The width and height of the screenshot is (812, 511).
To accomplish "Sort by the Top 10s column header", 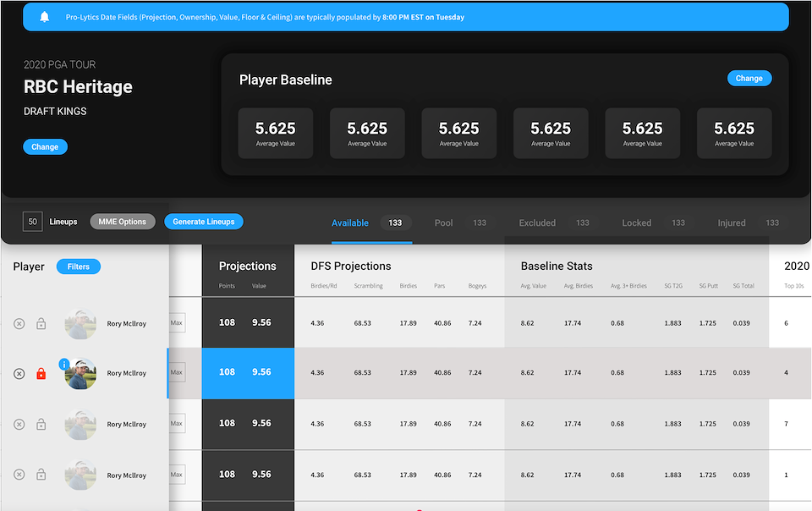I will [794, 286].
